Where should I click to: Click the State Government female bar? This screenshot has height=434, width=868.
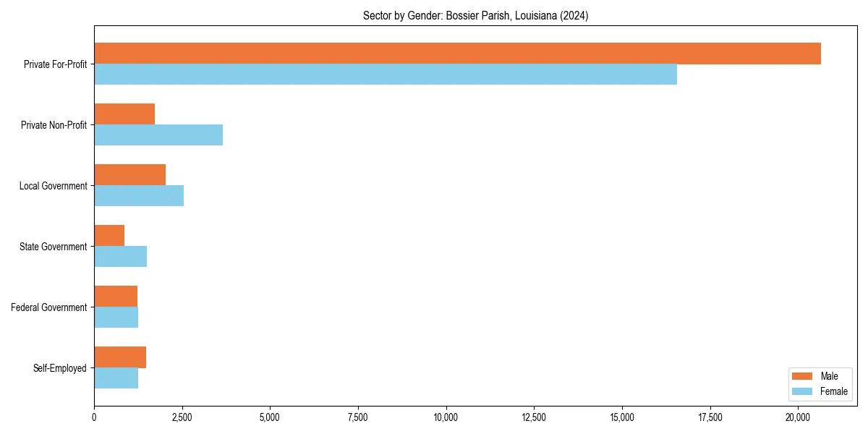click(x=119, y=255)
